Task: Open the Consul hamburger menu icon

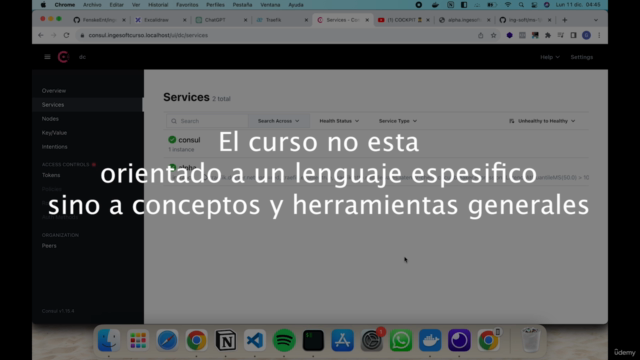Action: click(x=47, y=57)
